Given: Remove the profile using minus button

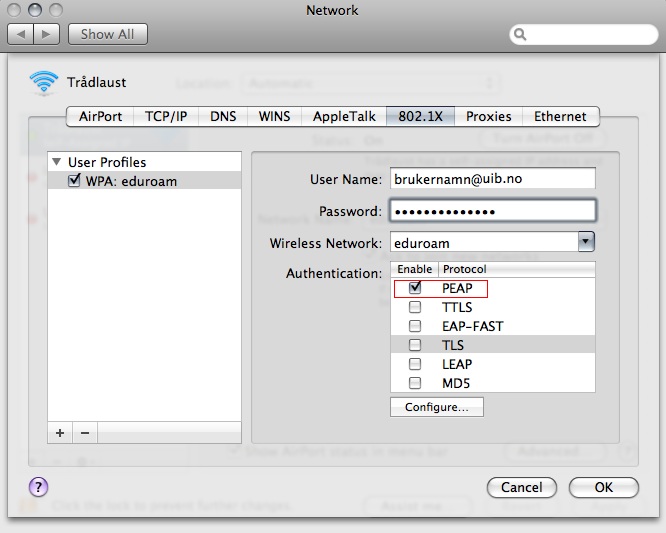Looking at the screenshot, I should tap(84, 432).
